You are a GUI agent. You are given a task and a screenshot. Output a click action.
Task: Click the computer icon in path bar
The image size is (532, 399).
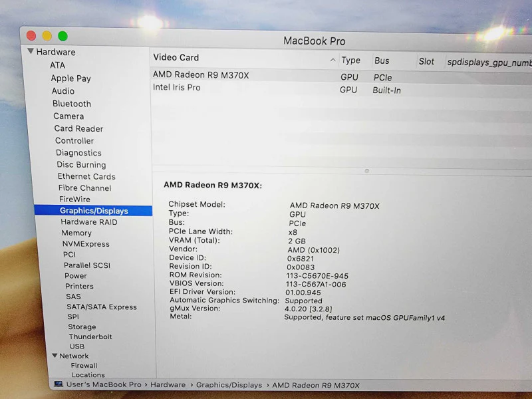(59, 384)
